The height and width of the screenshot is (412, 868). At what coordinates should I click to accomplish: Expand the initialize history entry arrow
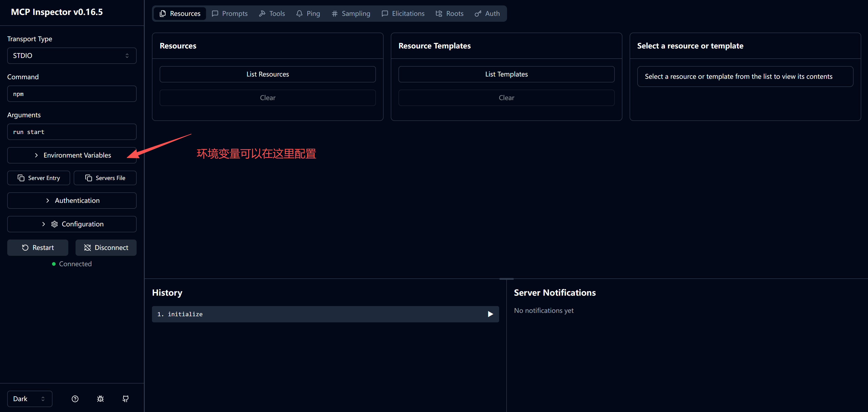coord(490,314)
